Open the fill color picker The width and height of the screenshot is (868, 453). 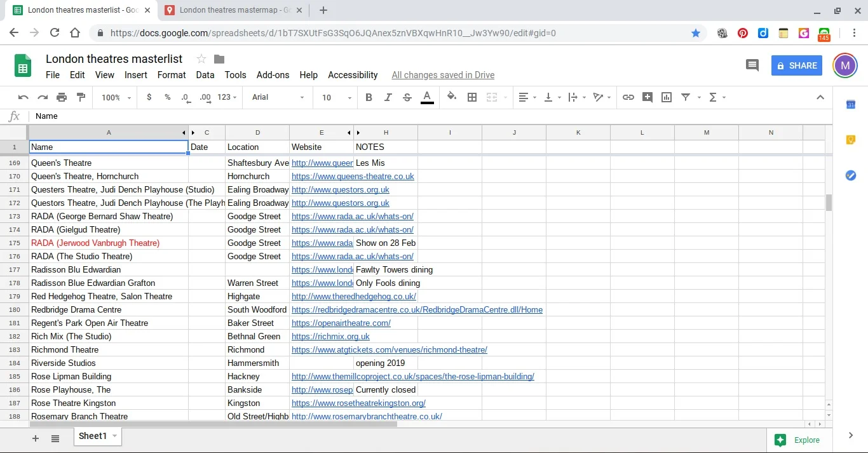coord(452,97)
